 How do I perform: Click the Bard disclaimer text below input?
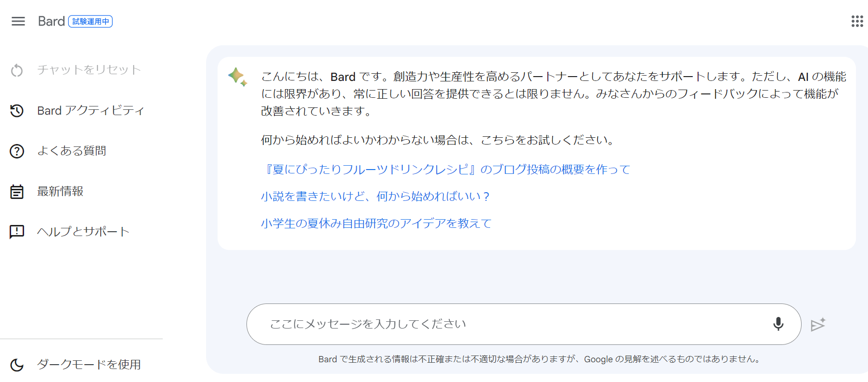pos(539,359)
